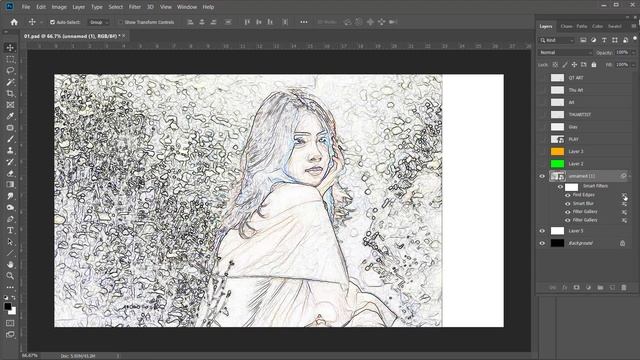
Task: Select the Crop tool
Action: pos(10,93)
